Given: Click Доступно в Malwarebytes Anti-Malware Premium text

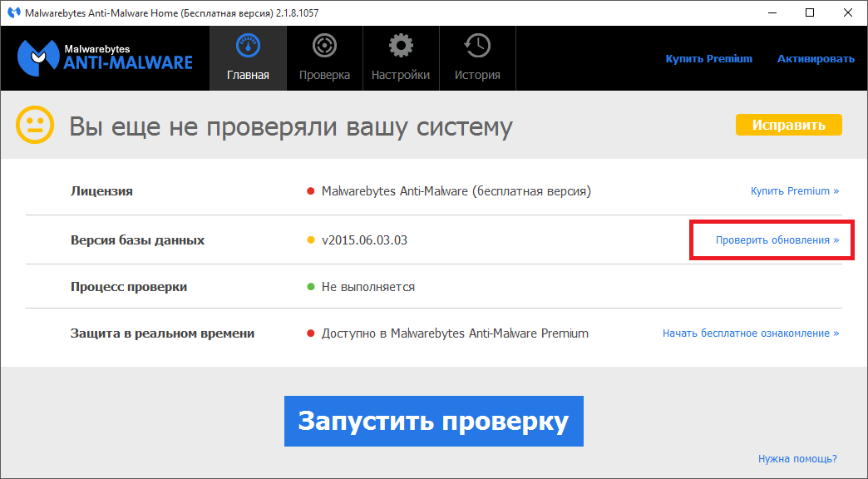Looking at the screenshot, I should (455, 333).
